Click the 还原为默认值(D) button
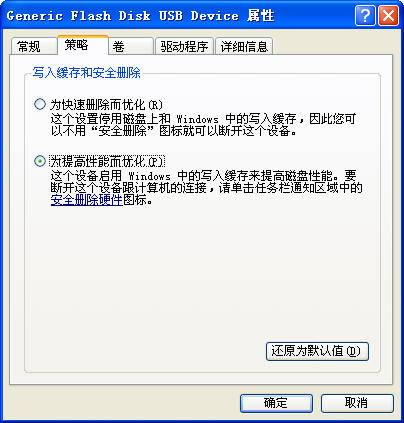The width and height of the screenshot is (404, 423). point(317,351)
